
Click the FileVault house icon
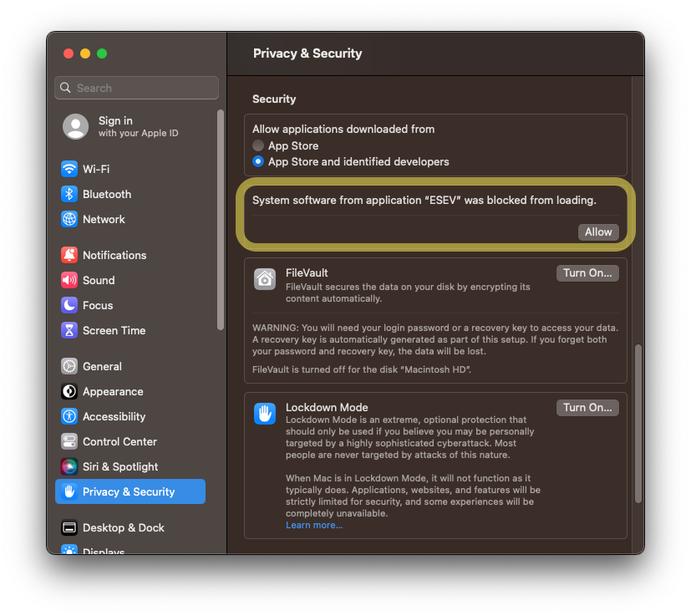tap(265, 279)
